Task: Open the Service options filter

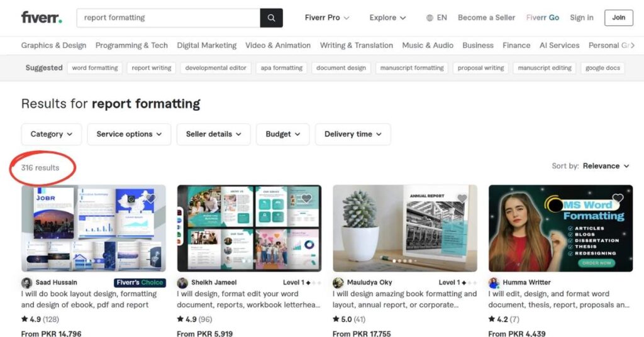Action: tap(129, 134)
